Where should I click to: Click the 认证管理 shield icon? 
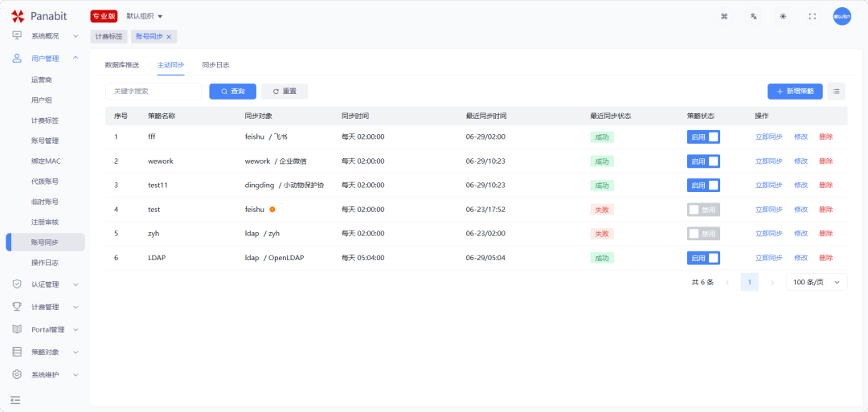[x=17, y=284]
